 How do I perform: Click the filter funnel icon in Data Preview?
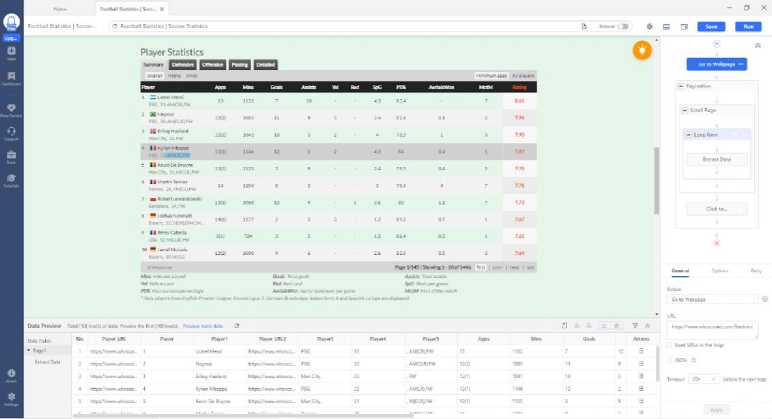635,325
